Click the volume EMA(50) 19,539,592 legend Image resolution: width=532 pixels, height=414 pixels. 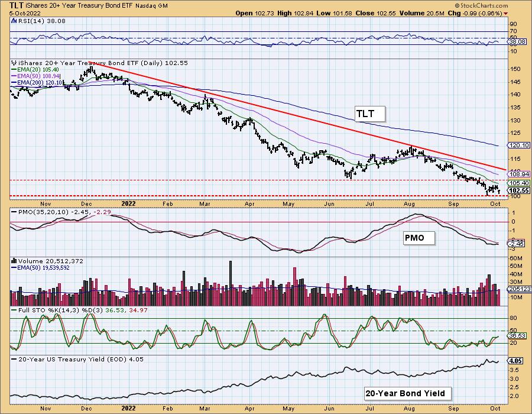point(40,268)
